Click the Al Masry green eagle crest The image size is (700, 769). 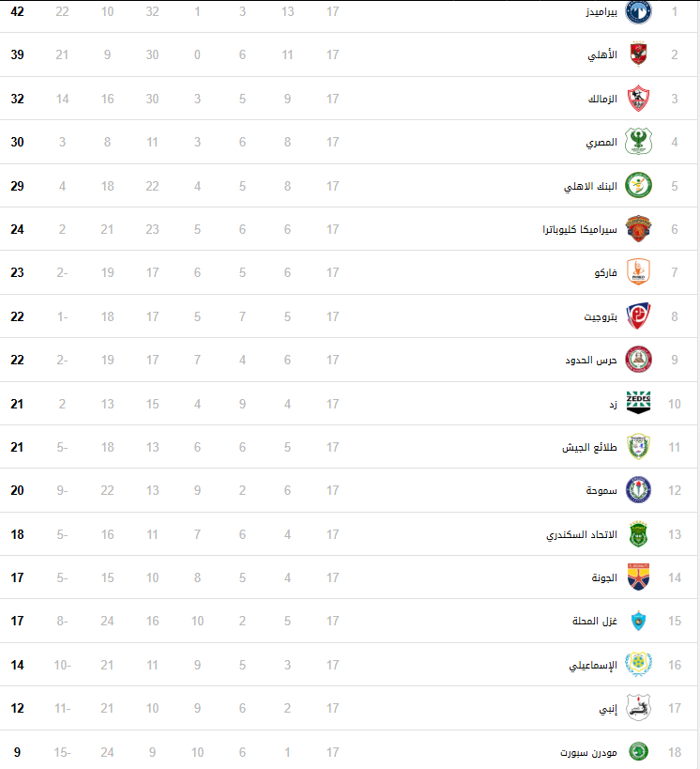[638, 141]
